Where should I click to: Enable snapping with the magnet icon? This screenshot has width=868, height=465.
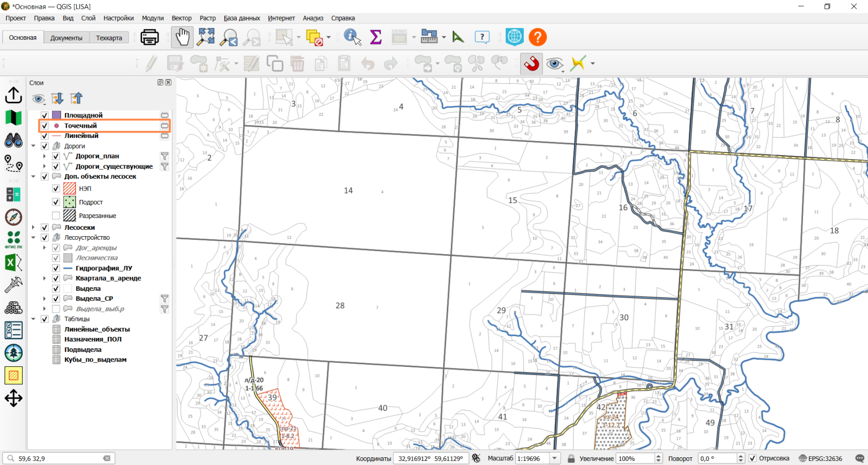point(531,64)
